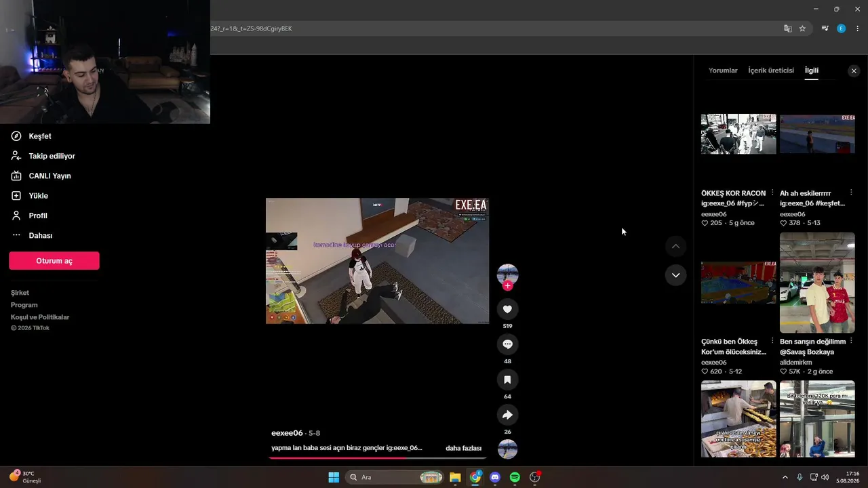Share the video with arrow icon

507,415
